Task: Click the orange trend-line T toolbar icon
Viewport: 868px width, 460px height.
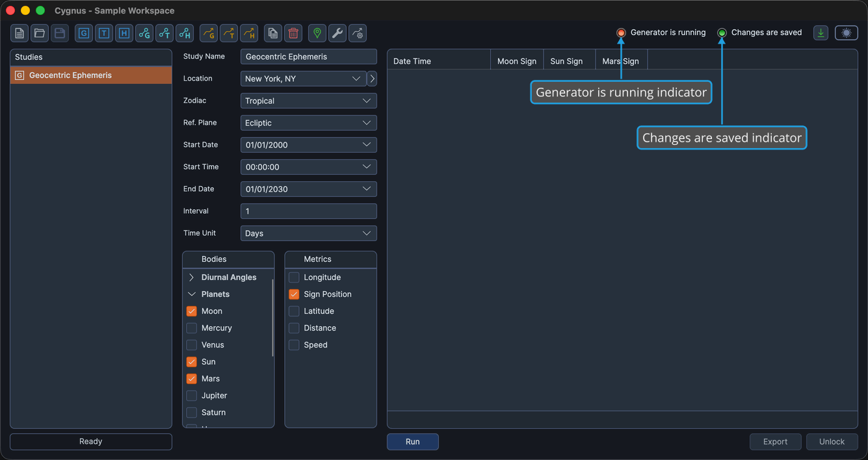Action: [x=229, y=33]
